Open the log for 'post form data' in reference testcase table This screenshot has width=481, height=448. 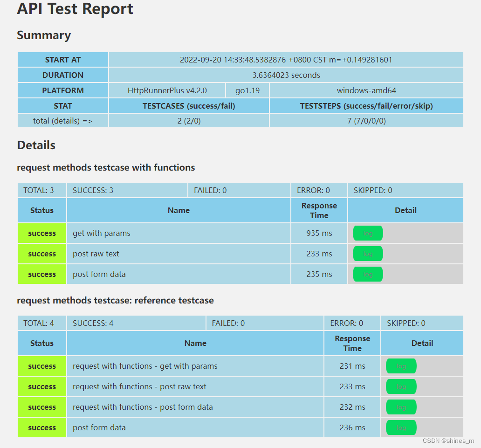coord(401,427)
